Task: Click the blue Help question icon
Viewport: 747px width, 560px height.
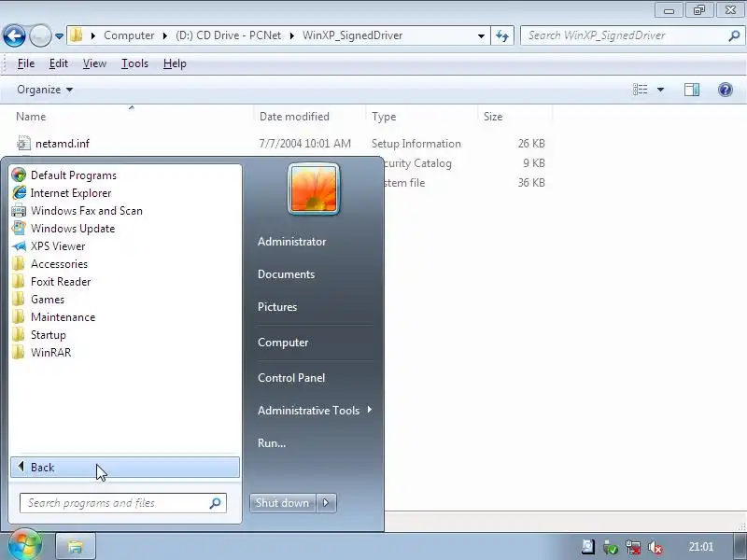Action: pyautogui.click(x=726, y=90)
